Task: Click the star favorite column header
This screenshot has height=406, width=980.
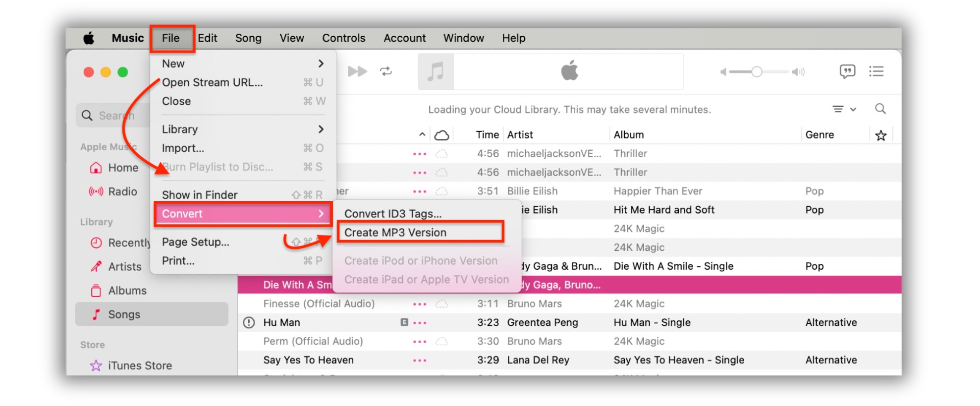Action: [x=880, y=135]
